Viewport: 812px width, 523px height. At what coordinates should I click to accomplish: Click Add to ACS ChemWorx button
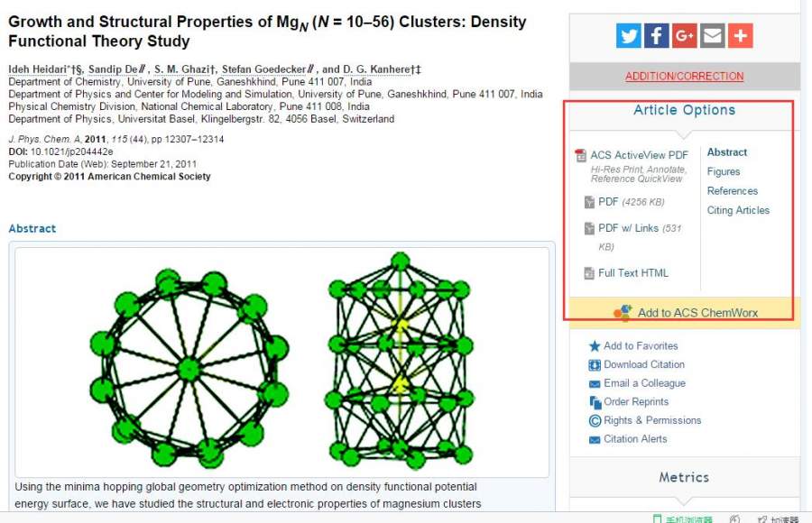tap(697, 313)
